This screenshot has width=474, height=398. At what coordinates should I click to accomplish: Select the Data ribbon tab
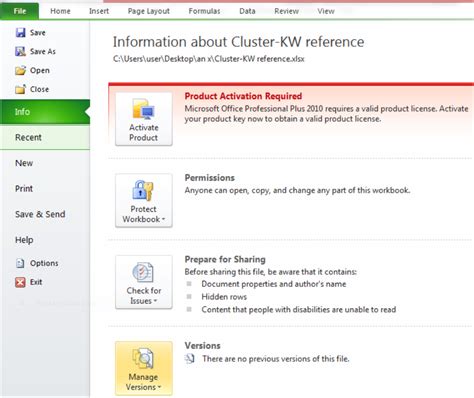click(247, 11)
